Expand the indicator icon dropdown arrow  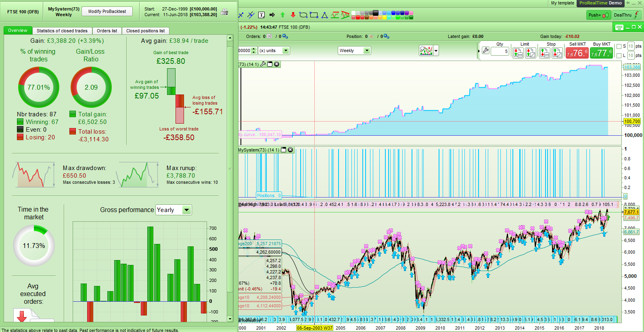point(436,51)
